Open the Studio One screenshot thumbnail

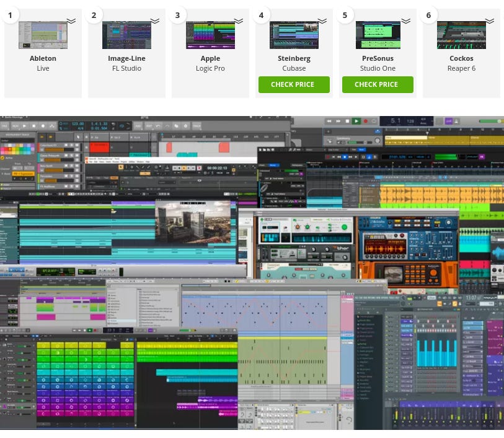378,35
